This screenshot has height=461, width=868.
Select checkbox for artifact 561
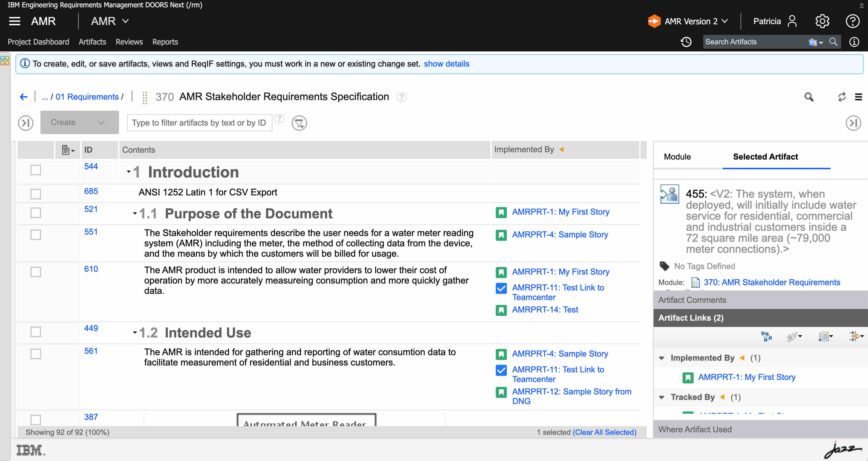[x=36, y=354]
